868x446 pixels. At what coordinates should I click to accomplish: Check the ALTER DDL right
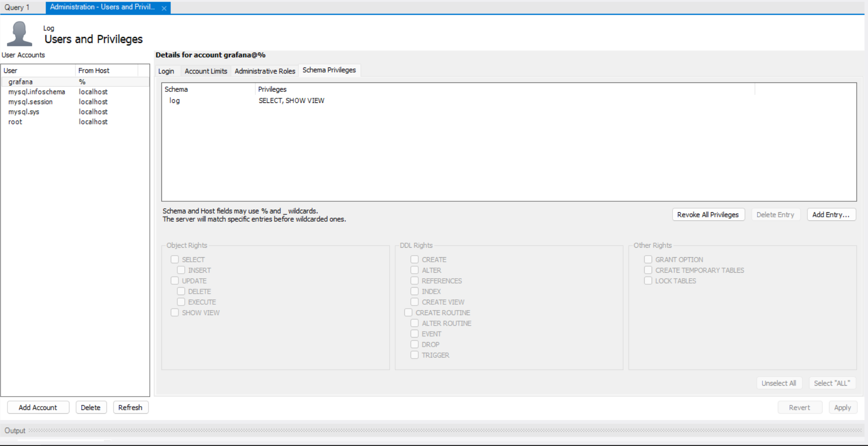(x=415, y=270)
